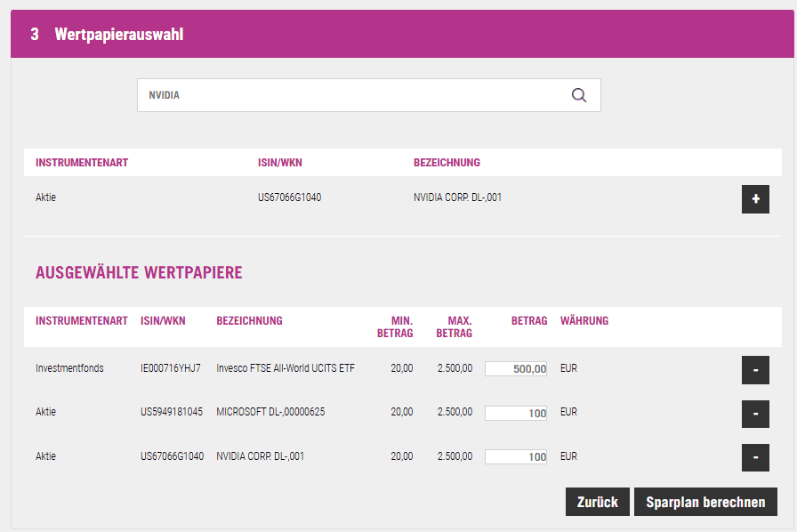Click Investmentfonds cell
Image resolution: width=797 pixels, height=532 pixels.
[x=69, y=368]
